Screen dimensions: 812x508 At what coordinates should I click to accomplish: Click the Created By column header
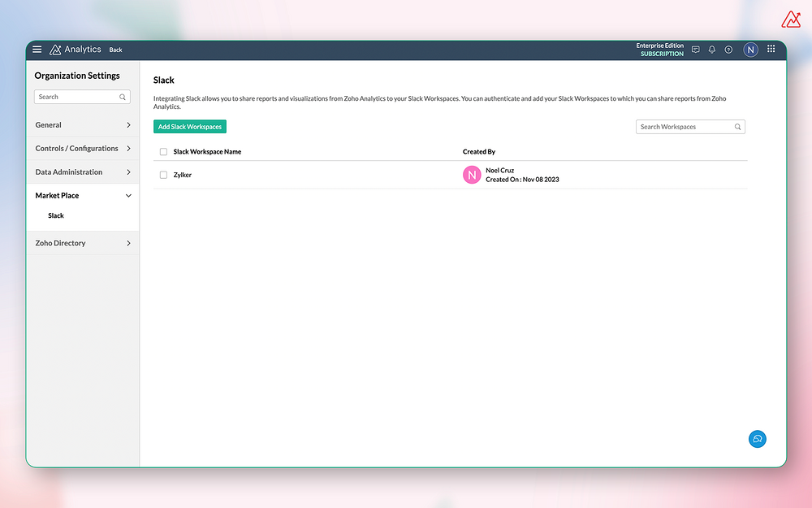click(x=479, y=152)
